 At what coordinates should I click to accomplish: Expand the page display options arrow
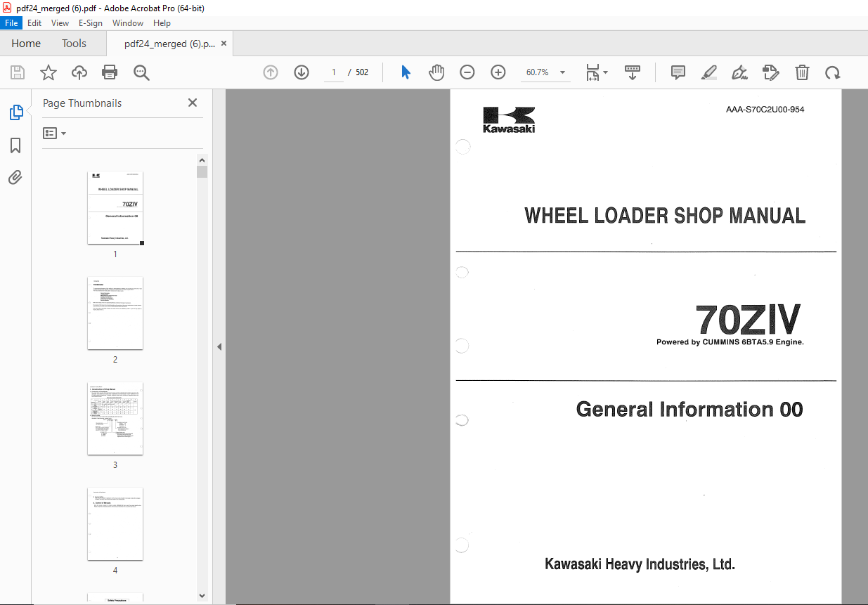(x=606, y=72)
